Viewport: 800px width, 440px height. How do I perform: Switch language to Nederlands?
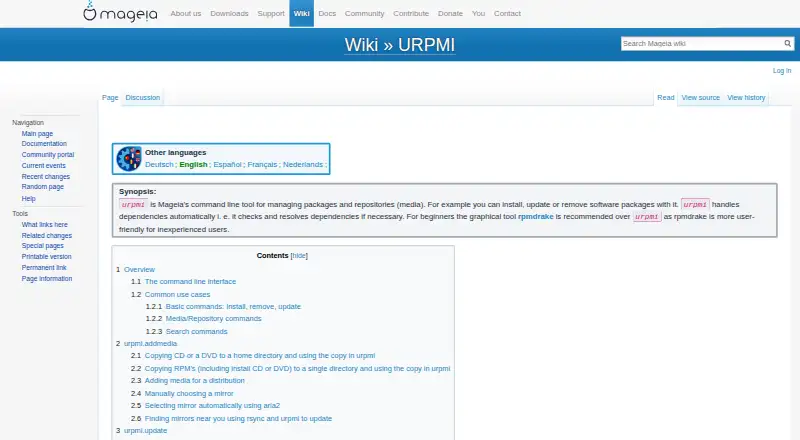[303, 164]
